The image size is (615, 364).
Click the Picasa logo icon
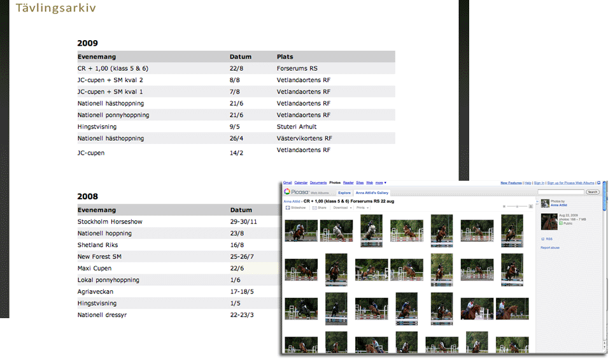[x=287, y=192]
